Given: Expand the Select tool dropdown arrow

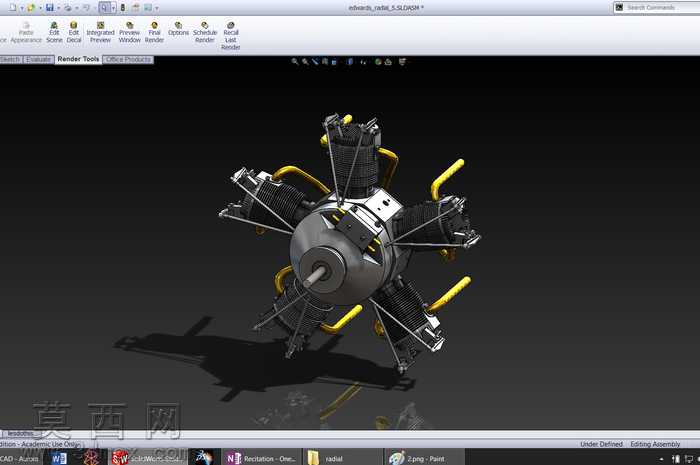Looking at the screenshot, I should 113,8.
